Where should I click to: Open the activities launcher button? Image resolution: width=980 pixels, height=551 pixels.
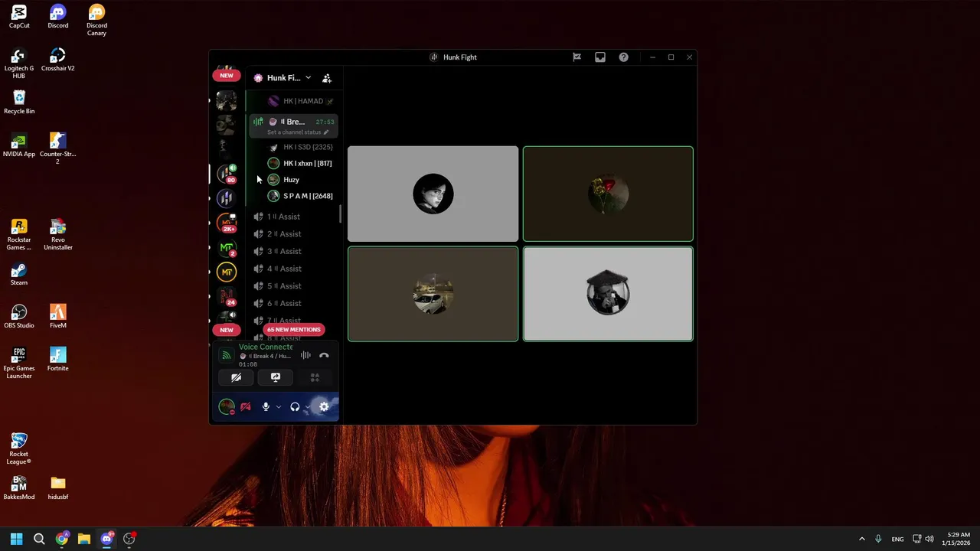pos(315,377)
